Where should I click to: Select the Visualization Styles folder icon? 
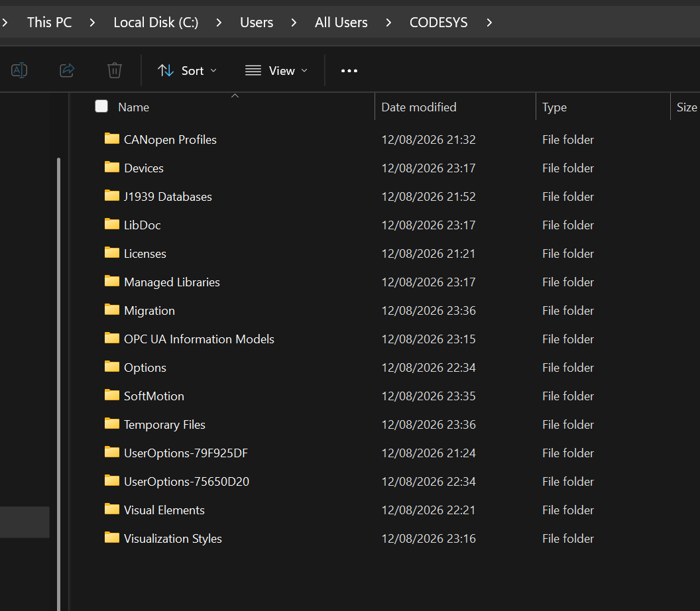111,538
